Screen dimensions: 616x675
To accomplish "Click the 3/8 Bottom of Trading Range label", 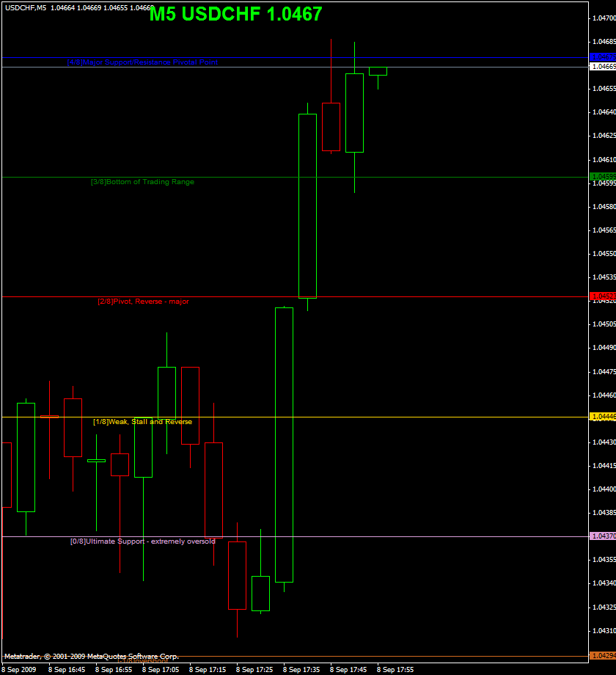I will 142,182.
